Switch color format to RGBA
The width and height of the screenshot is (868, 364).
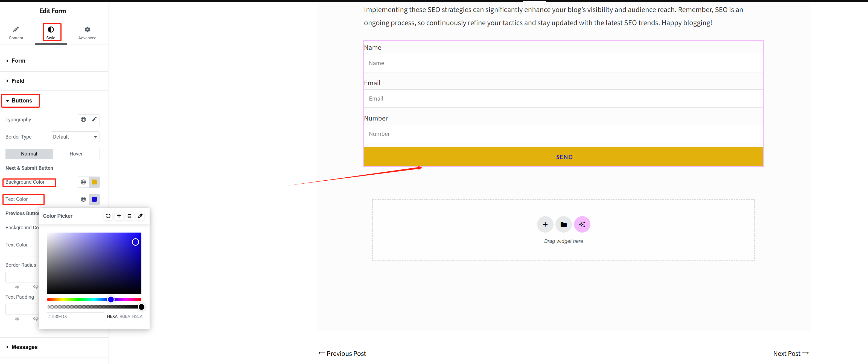tap(125, 316)
